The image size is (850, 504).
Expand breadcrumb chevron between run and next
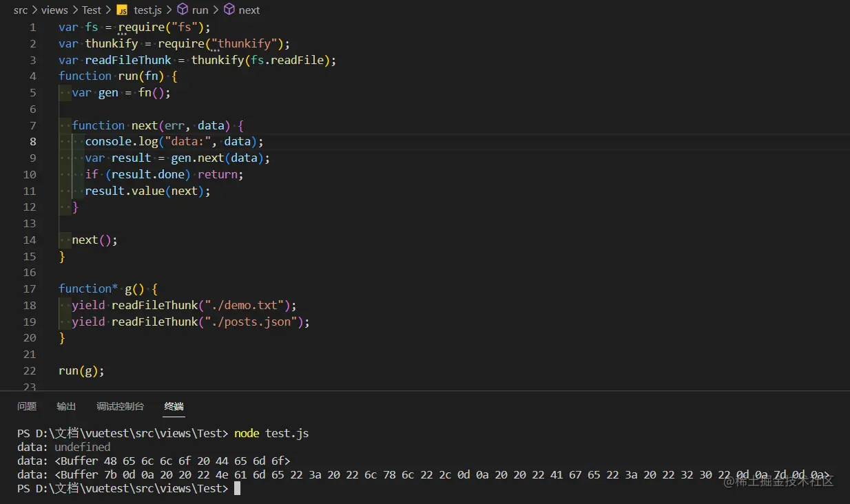pyautogui.click(x=216, y=10)
